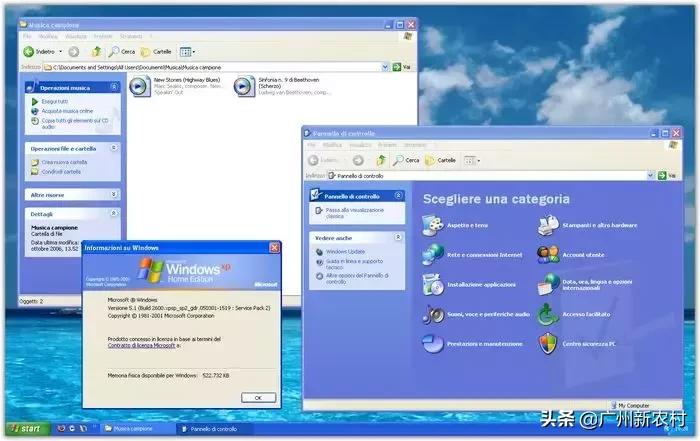Click Cerca in Pannello di controllo toolbar
Image resolution: width=700 pixels, height=441 pixels.
[406, 160]
